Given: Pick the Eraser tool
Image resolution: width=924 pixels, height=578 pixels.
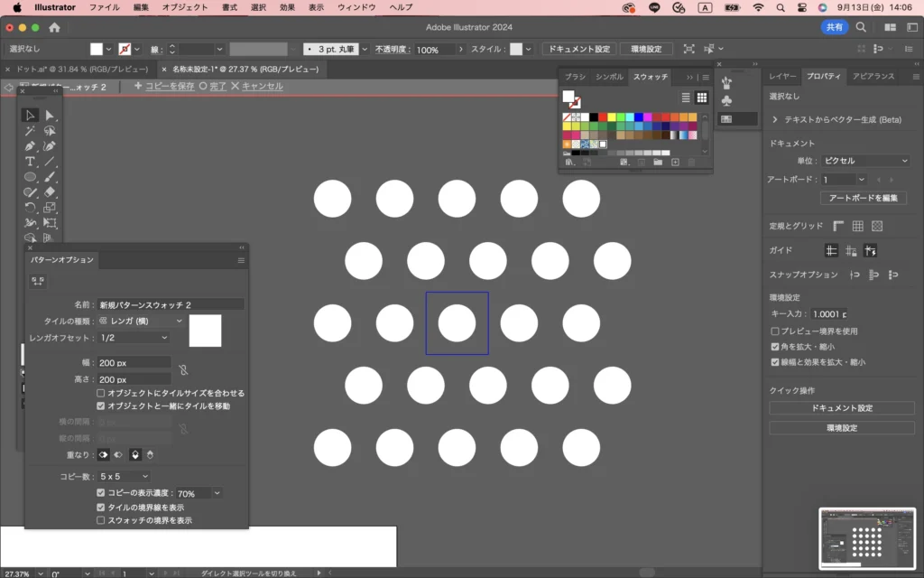Looking at the screenshot, I should pos(50,191).
